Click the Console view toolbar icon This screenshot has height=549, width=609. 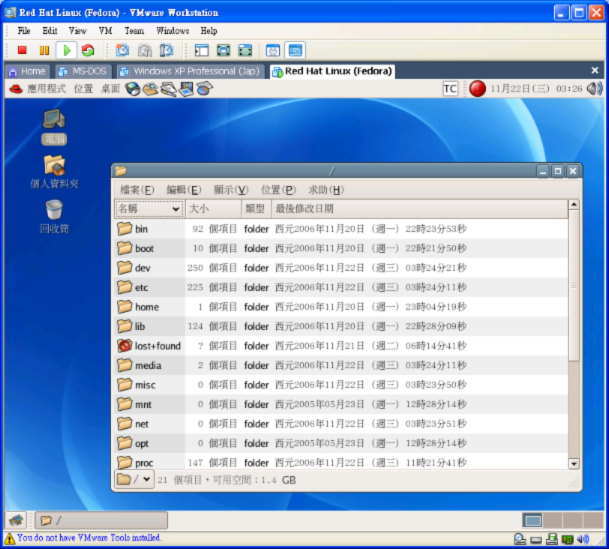tap(295, 50)
